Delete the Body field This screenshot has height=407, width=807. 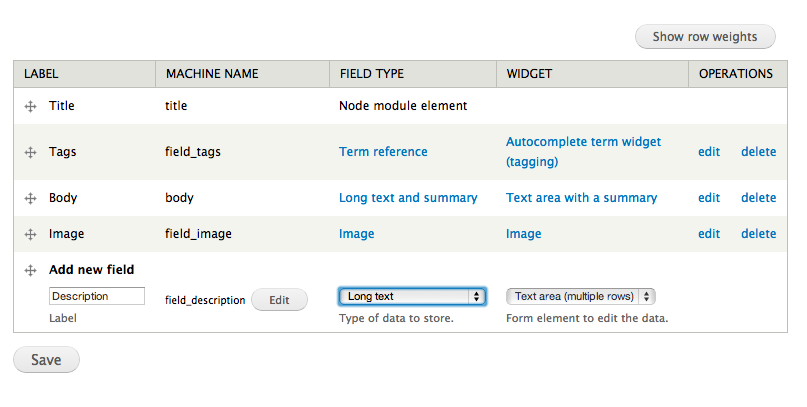[x=758, y=198]
